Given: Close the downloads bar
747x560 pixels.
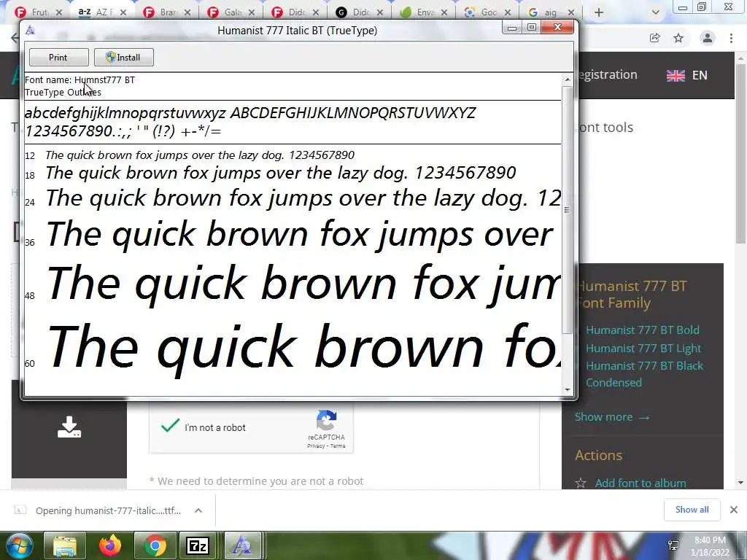Looking at the screenshot, I should pyautogui.click(x=734, y=510).
